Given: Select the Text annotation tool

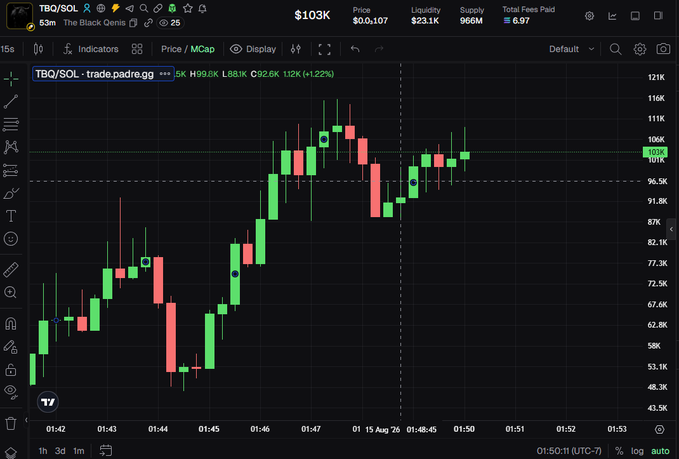Looking at the screenshot, I should 11,216.
